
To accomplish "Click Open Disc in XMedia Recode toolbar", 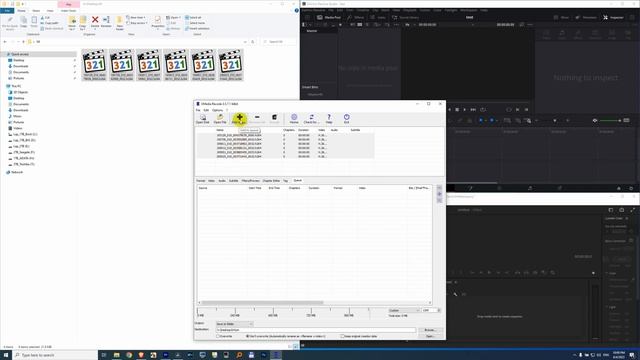I will click(x=202, y=119).
